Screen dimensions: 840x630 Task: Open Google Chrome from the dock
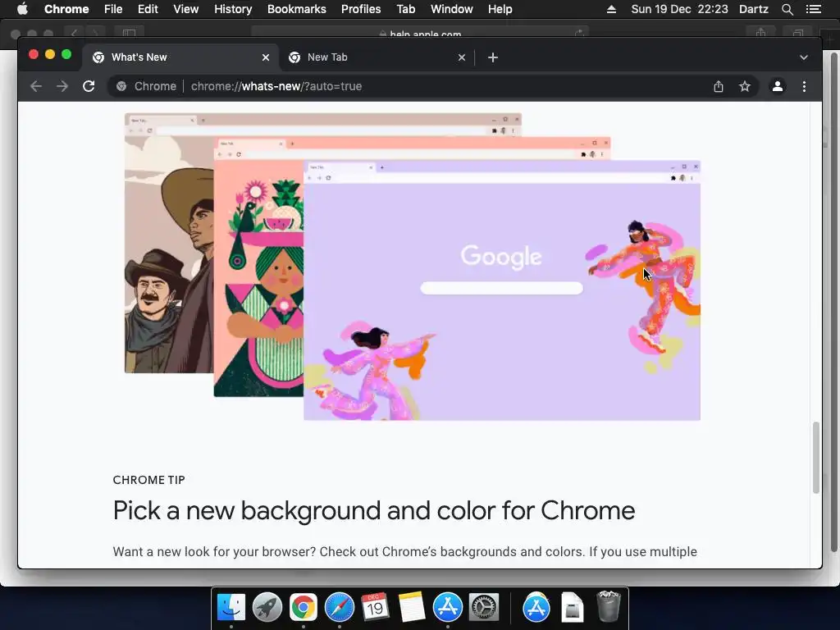tap(304, 608)
